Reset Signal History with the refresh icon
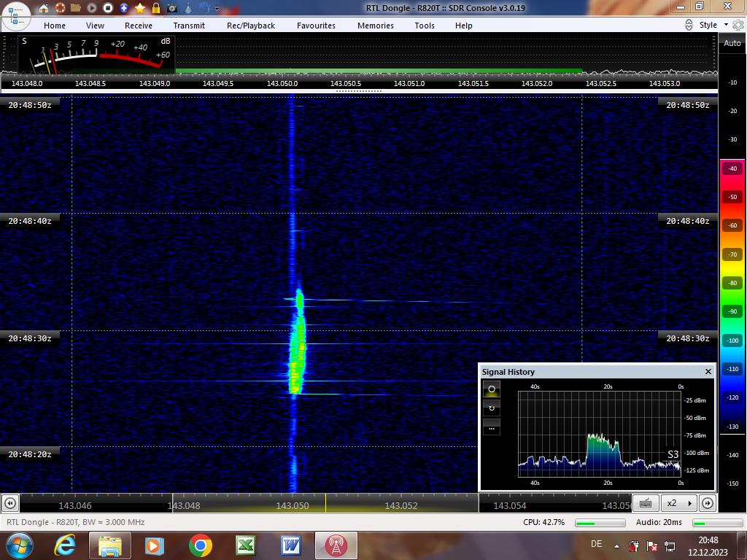The height and width of the screenshot is (560, 747). [492, 408]
